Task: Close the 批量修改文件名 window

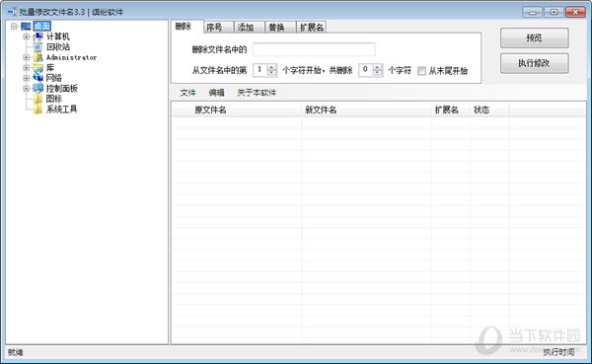Action: 575,12
